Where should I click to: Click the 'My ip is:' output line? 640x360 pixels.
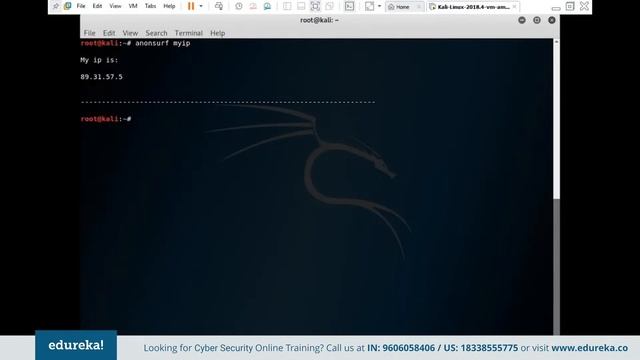[99, 60]
